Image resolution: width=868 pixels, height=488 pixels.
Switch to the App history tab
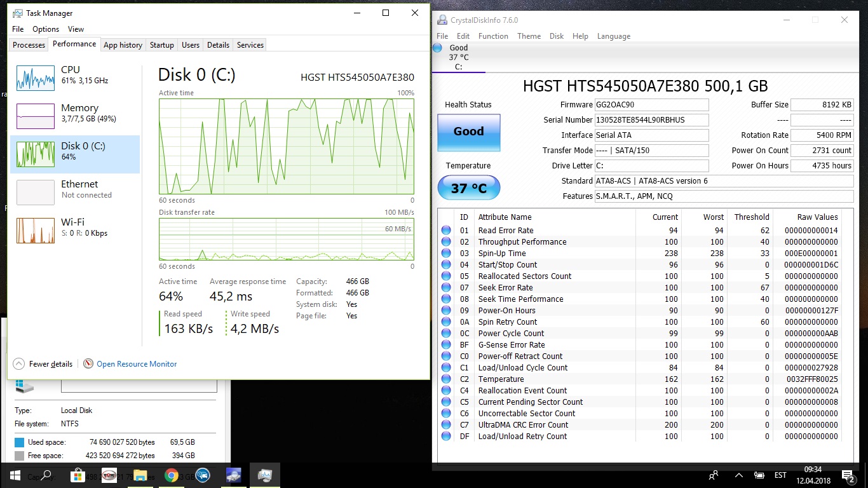click(x=123, y=45)
